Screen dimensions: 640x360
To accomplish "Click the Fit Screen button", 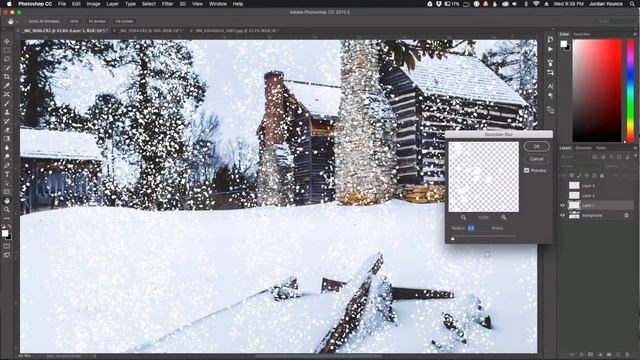I will tap(97, 21).
